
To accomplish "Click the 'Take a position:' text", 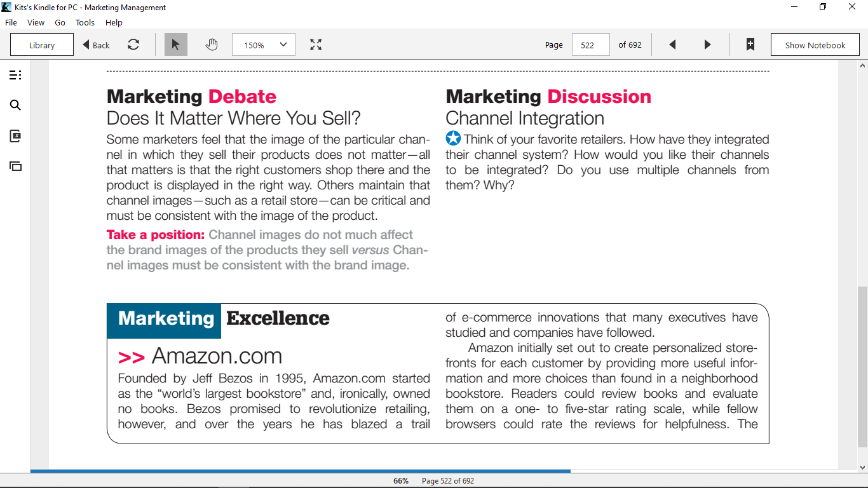I will click(x=156, y=234).
